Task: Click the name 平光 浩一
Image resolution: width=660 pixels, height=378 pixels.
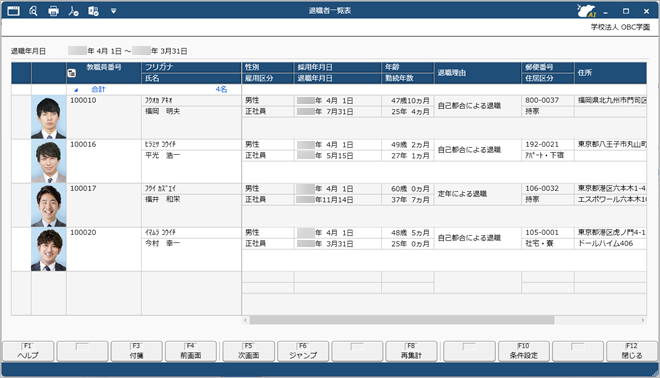Action: tap(162, 155)
